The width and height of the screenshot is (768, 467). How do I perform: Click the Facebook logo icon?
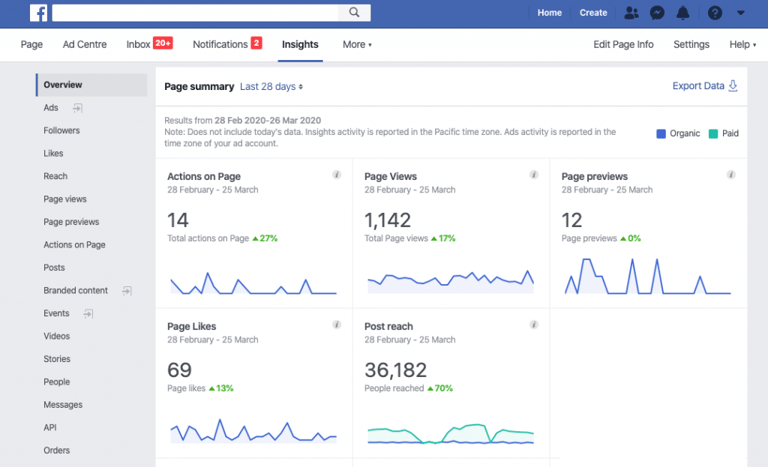point(38,12)
